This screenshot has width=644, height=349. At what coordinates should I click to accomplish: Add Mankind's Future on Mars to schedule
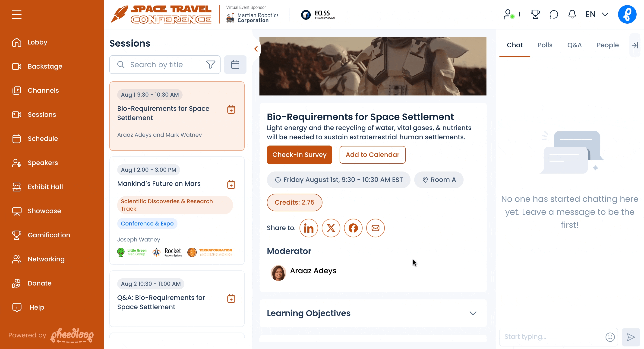point(231,185)
